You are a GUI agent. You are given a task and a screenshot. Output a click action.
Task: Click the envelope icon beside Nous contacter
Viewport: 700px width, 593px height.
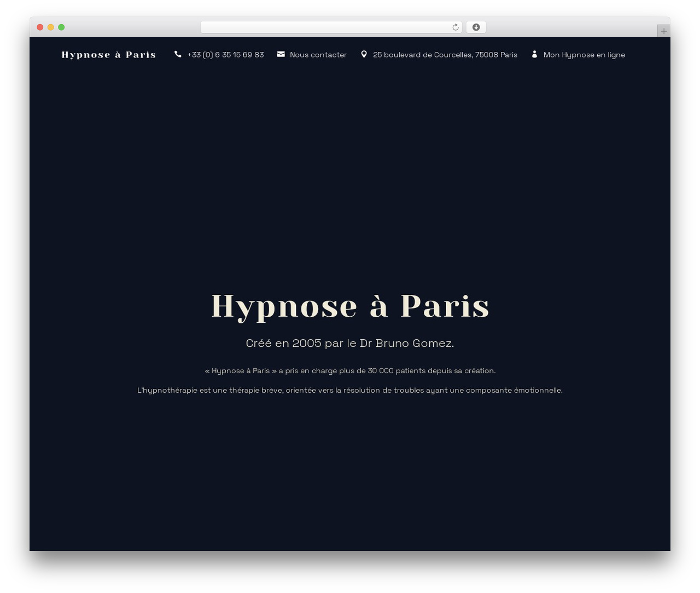(x=281, y=54)
